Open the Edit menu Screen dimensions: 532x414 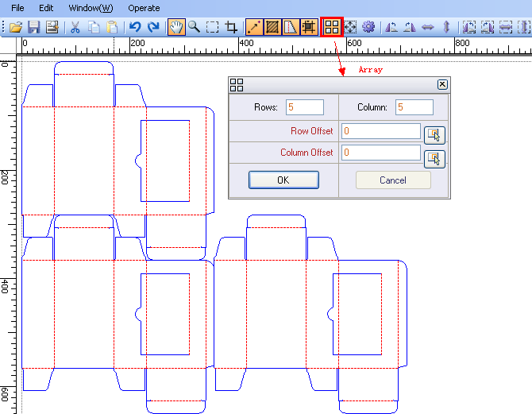[x=46, y=8]
